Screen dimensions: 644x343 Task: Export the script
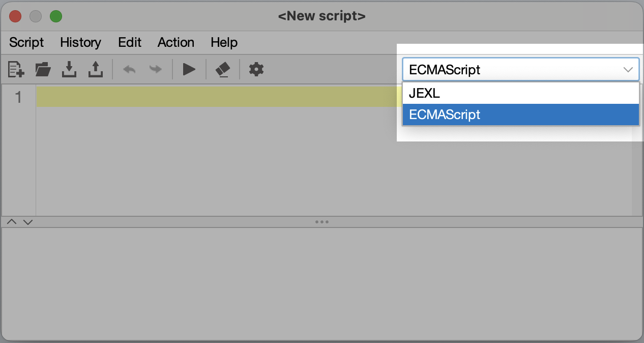pyautogui.click(x=96, y=69)
